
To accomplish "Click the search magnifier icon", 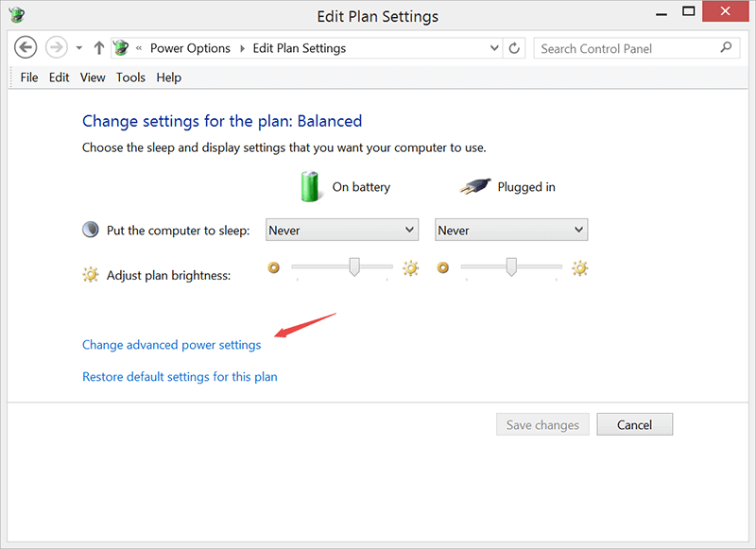I will click(726, 47).
